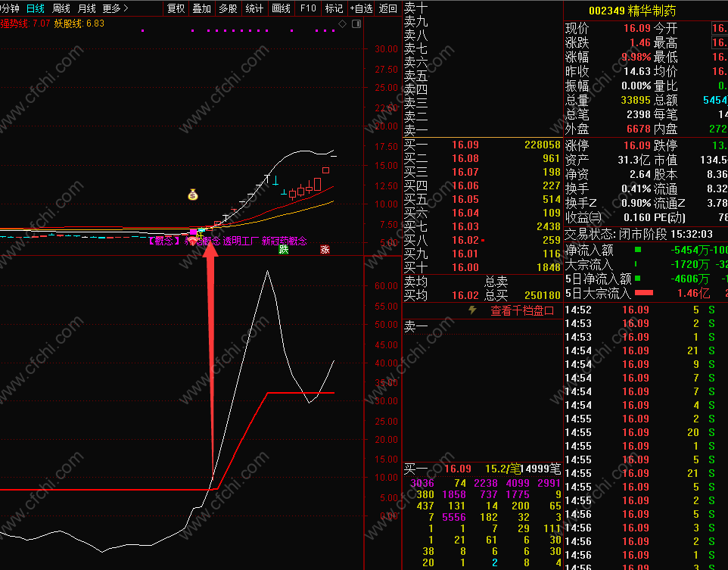
Task: Select the 买五 price 16.05
Action: 465,199
